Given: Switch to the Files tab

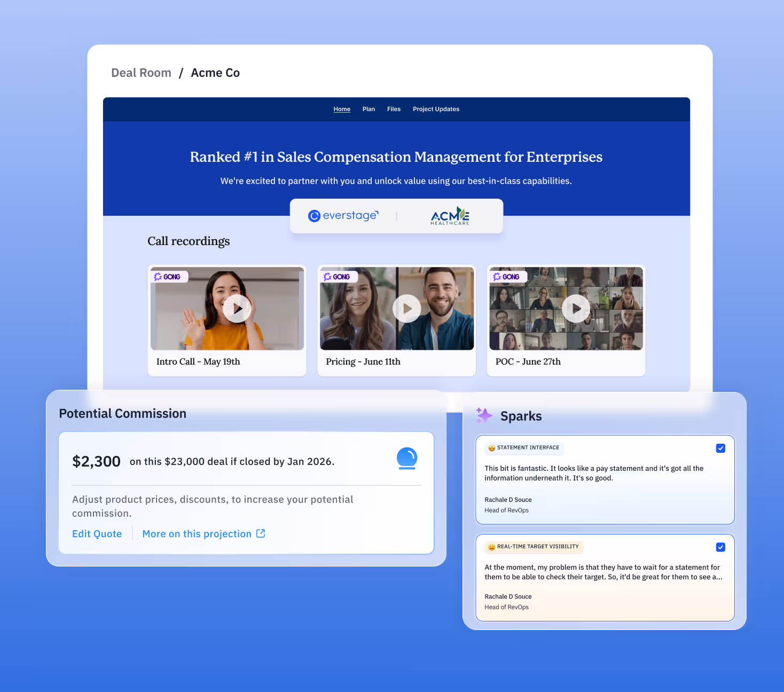Looking at the screenshot, I should [394, 109].
